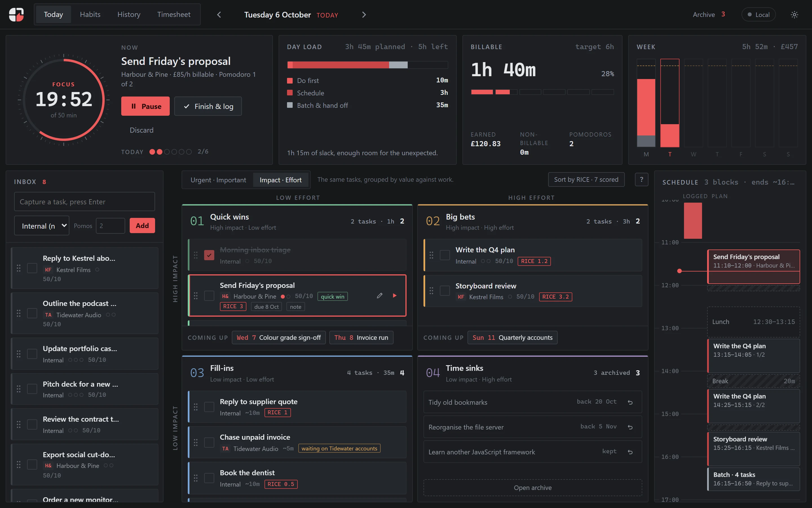Check off Update portfolio case inbox item
Image resolution: width=812 pixels, height=508 pixels.
[x=32, y=354]
